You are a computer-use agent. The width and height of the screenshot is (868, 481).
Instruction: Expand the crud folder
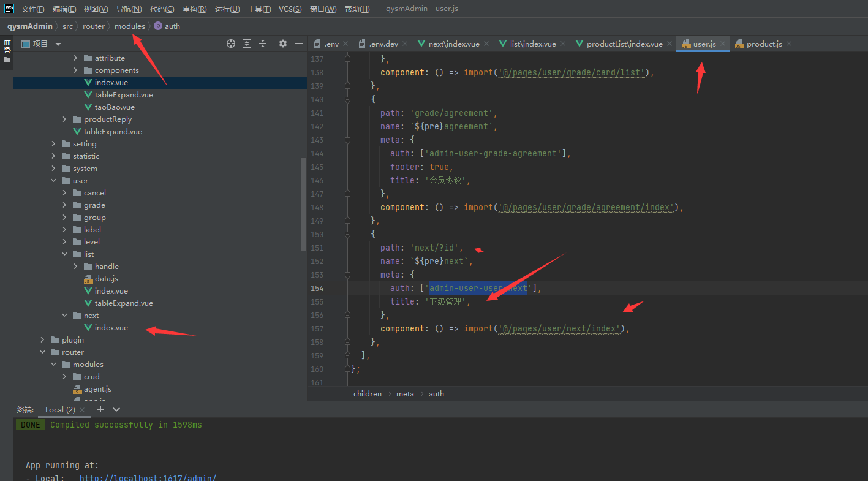(x=65, y=377)
